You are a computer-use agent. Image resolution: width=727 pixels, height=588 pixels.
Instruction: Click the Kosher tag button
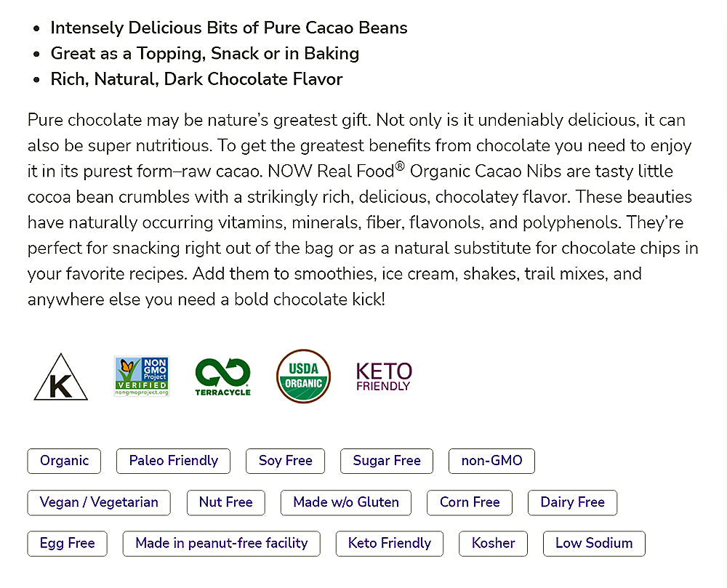[494, 543]
